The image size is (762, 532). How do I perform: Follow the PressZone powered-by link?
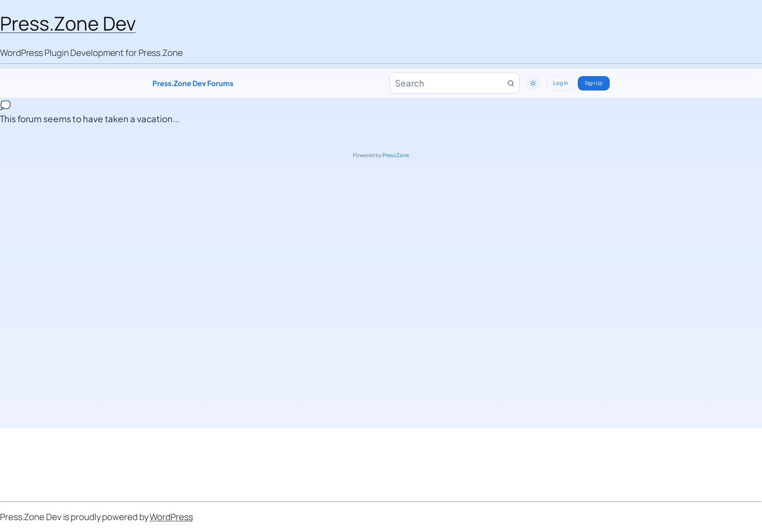click(x=396, y=155)
